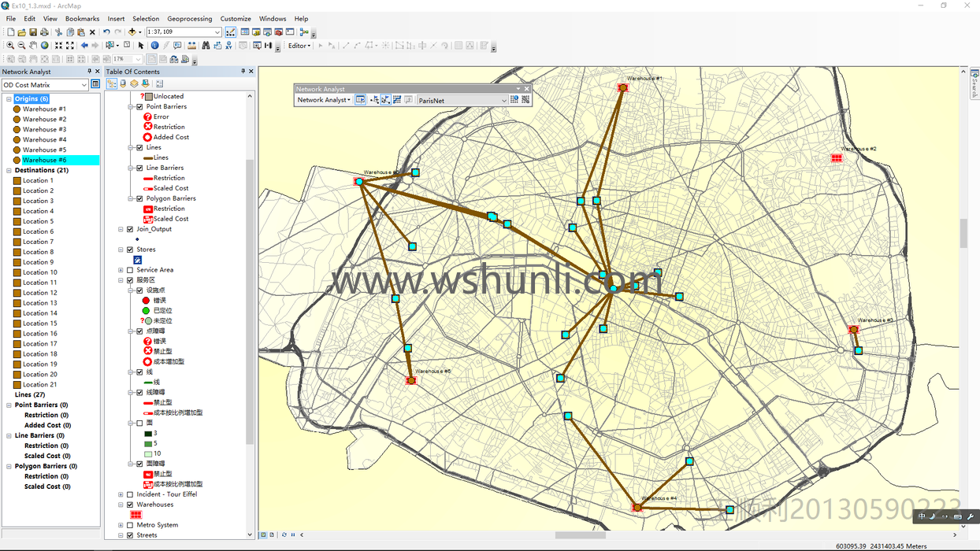The width and height of the screenshot is (980, 551).
Task: Open the Editor Toolbar icon next to scale
Action: pos(230,32)
